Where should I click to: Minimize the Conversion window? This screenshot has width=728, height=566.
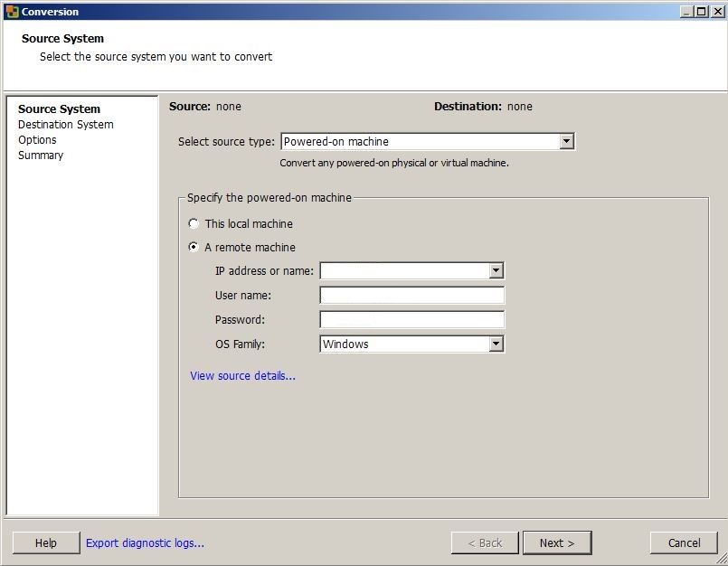pyautogui.click(x=686, y=12)
